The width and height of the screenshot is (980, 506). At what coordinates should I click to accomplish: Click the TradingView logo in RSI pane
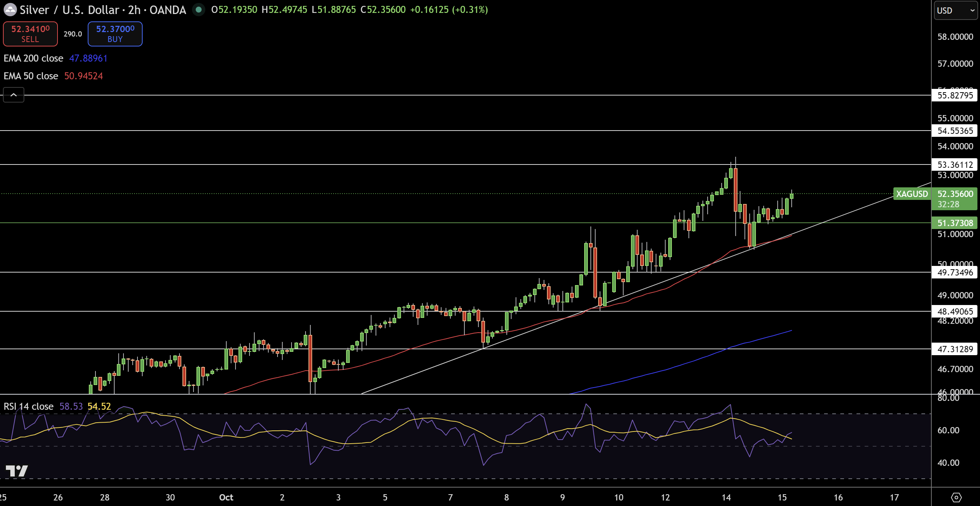(17, 471)
